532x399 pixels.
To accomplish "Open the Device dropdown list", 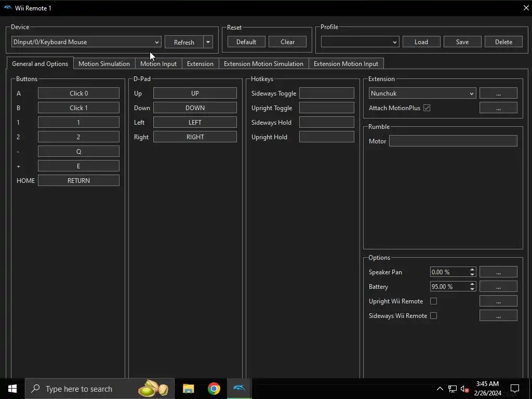I will click(86, 42).
